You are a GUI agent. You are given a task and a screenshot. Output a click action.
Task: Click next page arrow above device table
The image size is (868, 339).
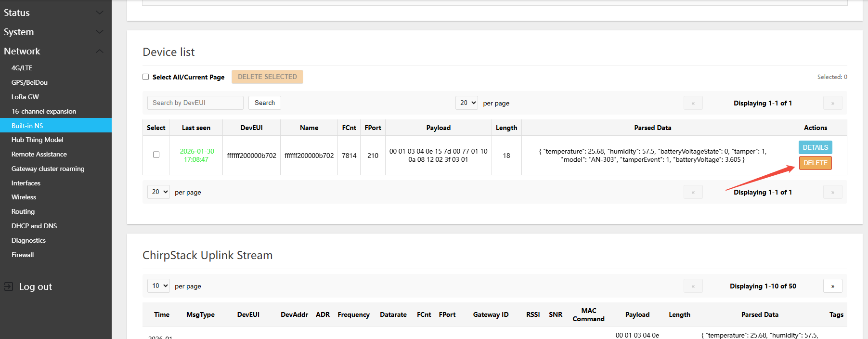tap(832, 103)
